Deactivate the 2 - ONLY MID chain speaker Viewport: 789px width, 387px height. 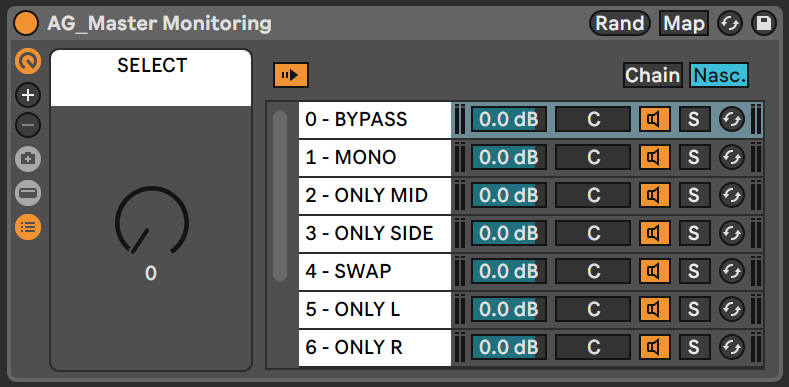pos(655,195)
